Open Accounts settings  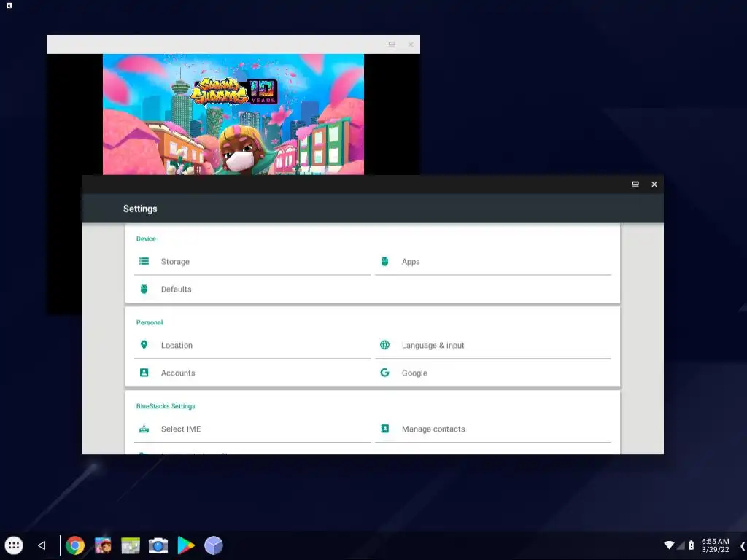pyautogui.click(x=252, y=373)
